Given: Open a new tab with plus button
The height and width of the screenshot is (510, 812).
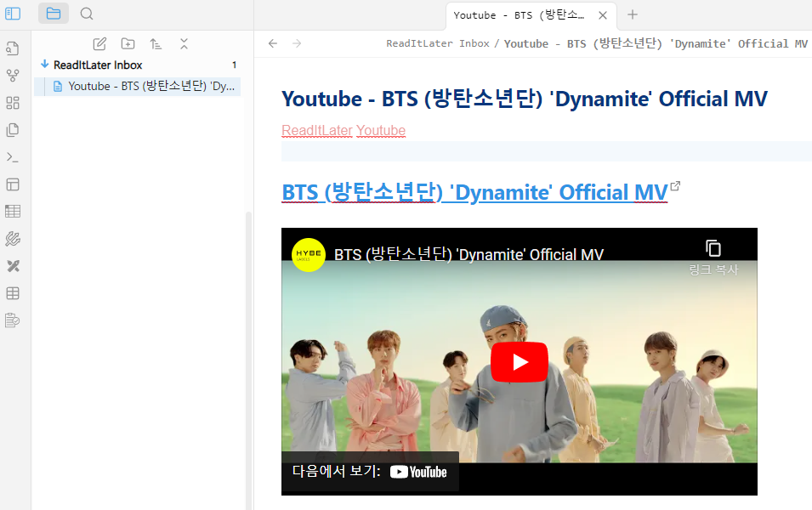Looking at the screenshot, I should click(633, 15).
